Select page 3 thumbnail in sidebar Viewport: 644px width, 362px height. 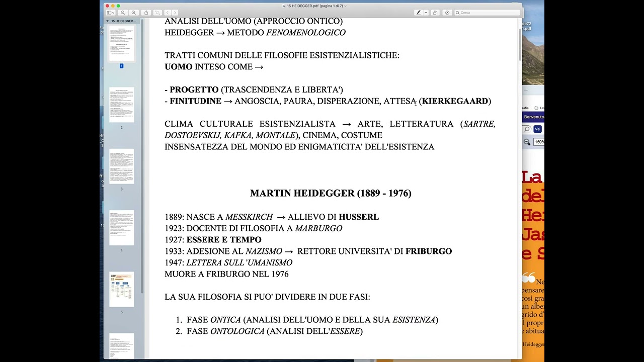(121, 166)
